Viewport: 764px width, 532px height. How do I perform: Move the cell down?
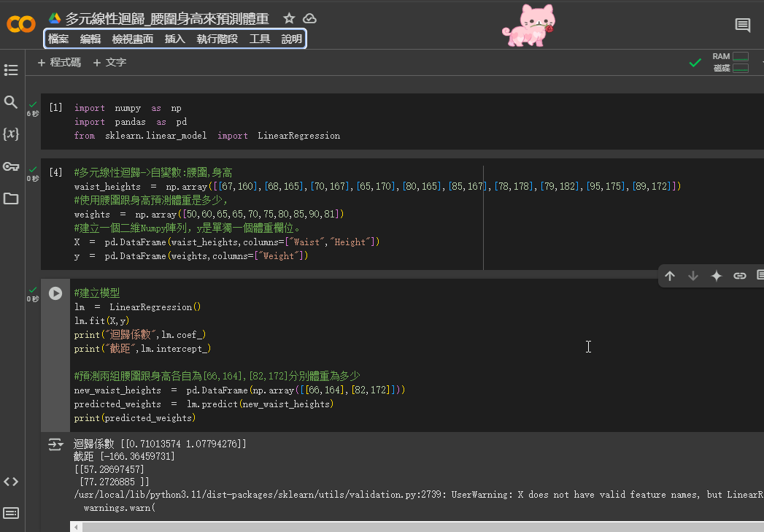693,277
